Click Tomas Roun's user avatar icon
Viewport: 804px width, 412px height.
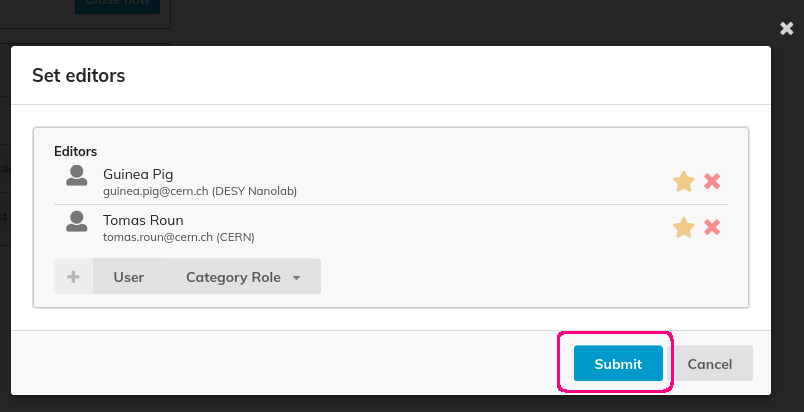(76, 221)
